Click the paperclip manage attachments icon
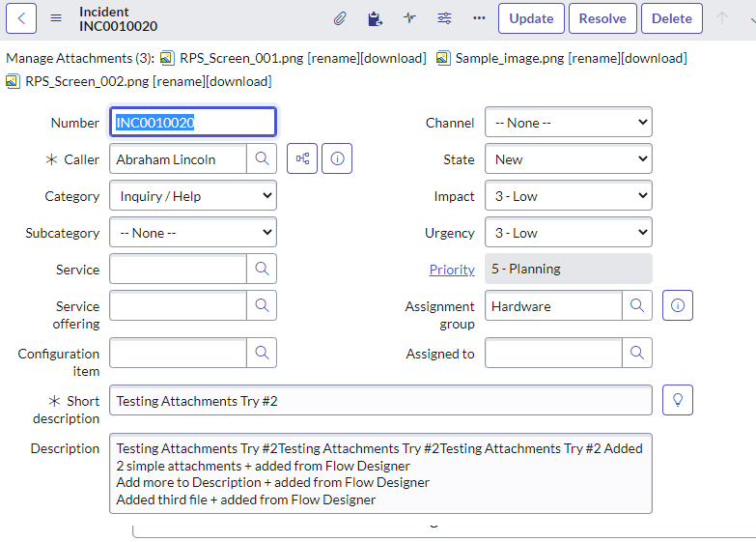Image resolution: width=756 pixels, height=542 pixels. (x=340, y=18)
